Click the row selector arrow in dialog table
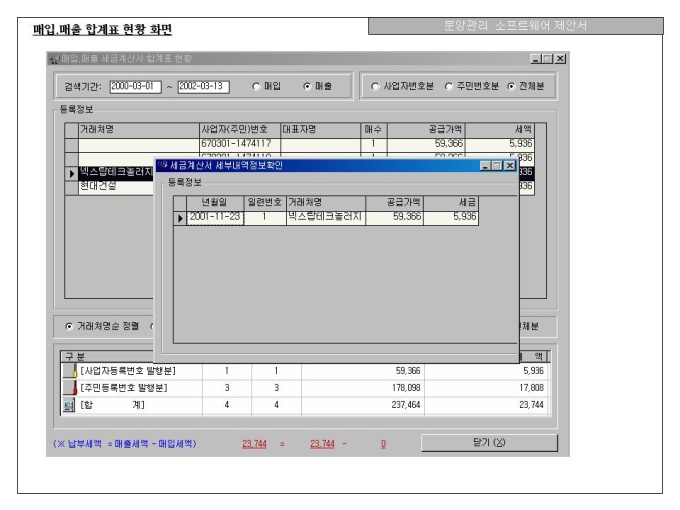This screenshot has width=680, height=510. click(180, 218)
